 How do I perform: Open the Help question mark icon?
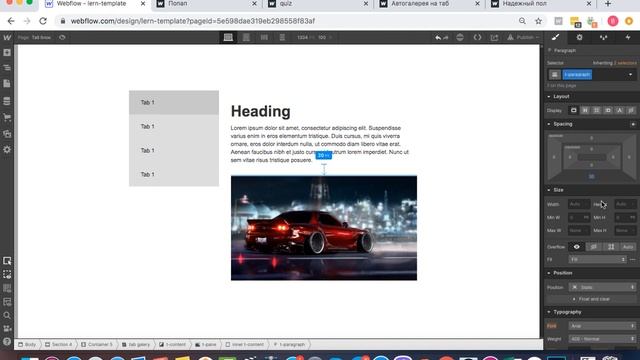click(7, 341)
